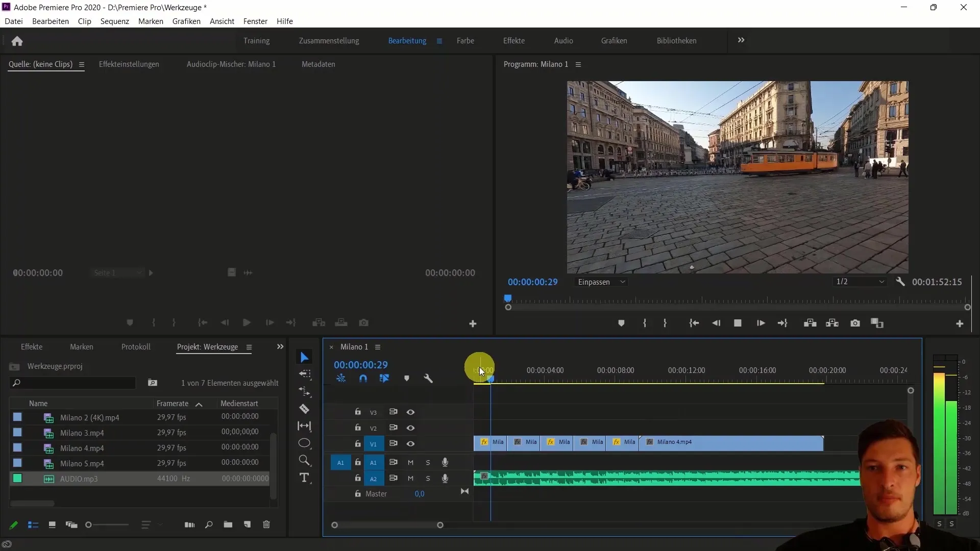
Task: Show hidden panel tabs in Project group
Action: pyautogui.click(x=280, y=347)
